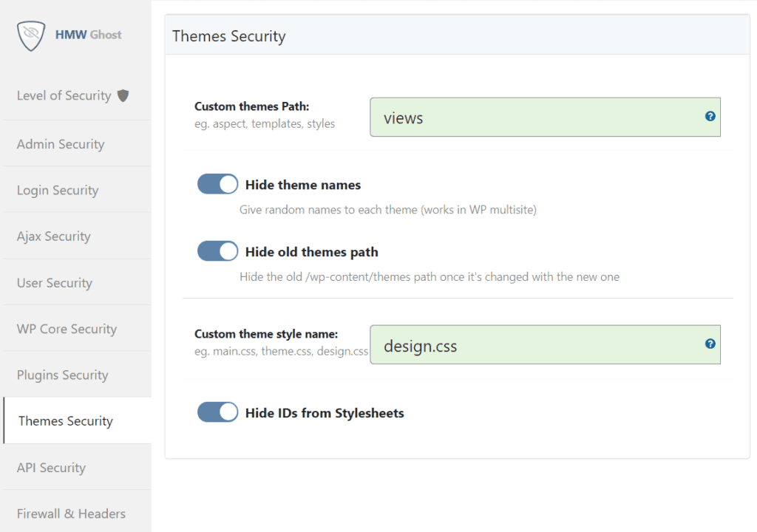Viewport: 757px width, 532px height.
Task: Select Ajax Security in the sidebar
Action: point(53,236)
